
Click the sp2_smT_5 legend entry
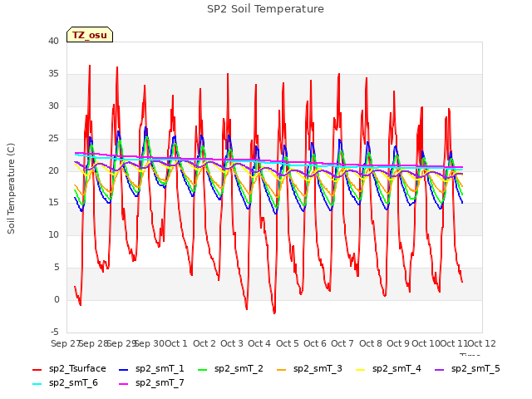point(467,368)
